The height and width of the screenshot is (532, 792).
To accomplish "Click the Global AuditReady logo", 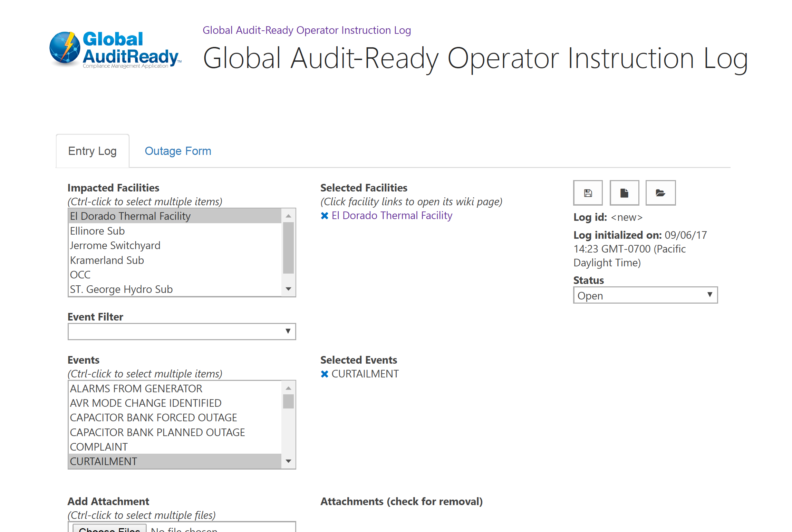I will pos(116,49).
